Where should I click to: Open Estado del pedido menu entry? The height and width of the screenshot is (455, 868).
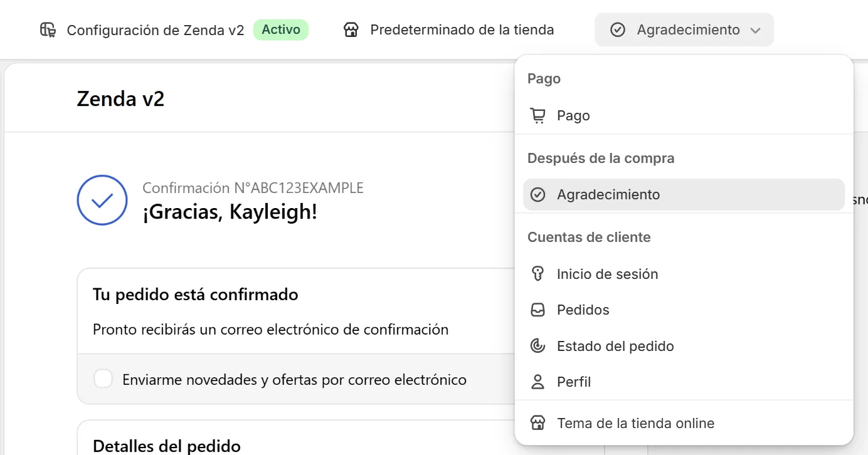point(684,346)
